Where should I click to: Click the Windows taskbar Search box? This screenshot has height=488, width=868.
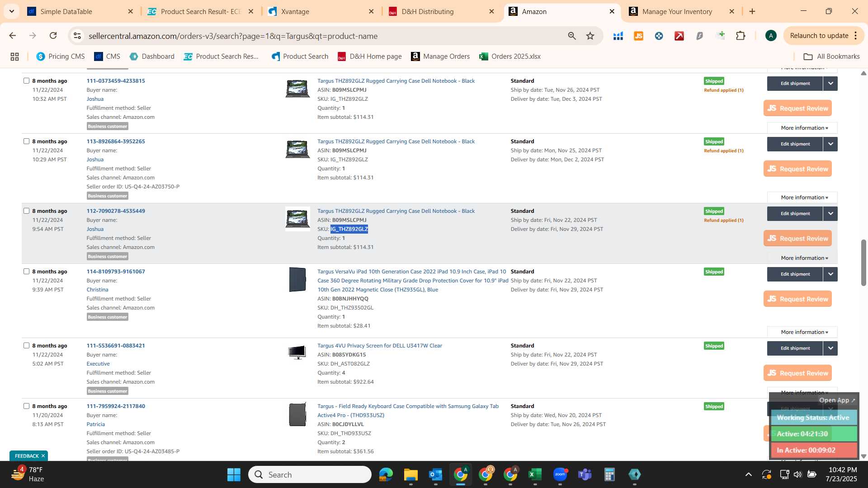tap(310, 474)
